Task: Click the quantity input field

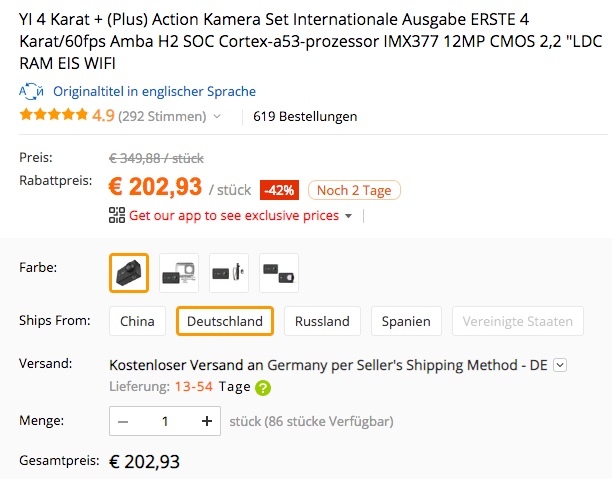Action: coord(165,421)
